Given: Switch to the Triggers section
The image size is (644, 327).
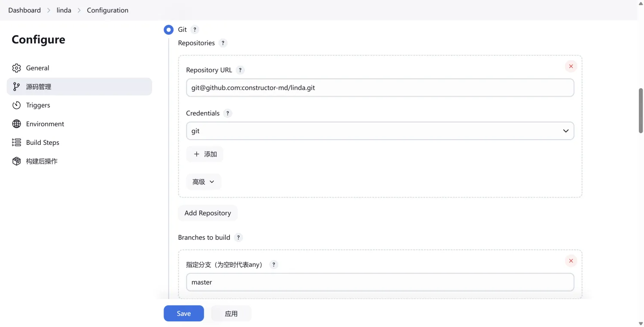Looking at the screenshot, I should [x=38, y=105].
